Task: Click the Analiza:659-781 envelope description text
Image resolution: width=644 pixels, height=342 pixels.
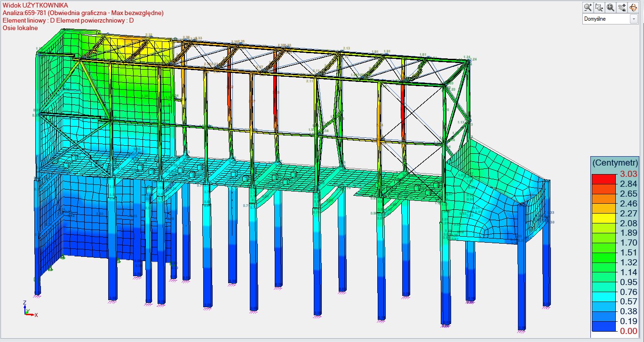Action: (x=83, y=13)
